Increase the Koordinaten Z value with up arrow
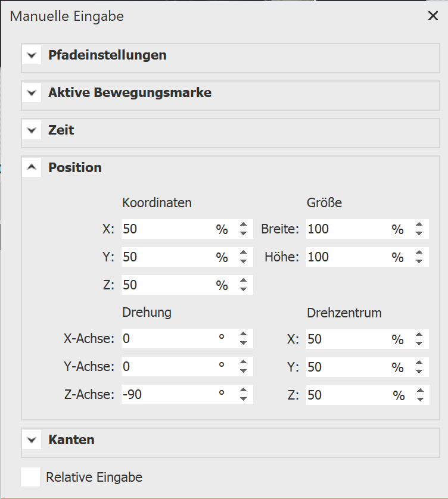 [x=243, y=281]
